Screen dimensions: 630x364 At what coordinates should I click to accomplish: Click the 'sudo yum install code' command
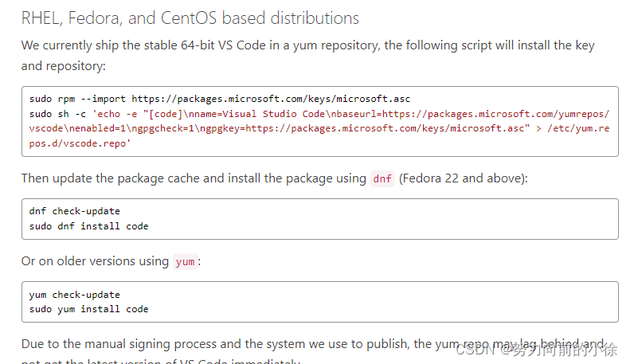coord(88,309)
